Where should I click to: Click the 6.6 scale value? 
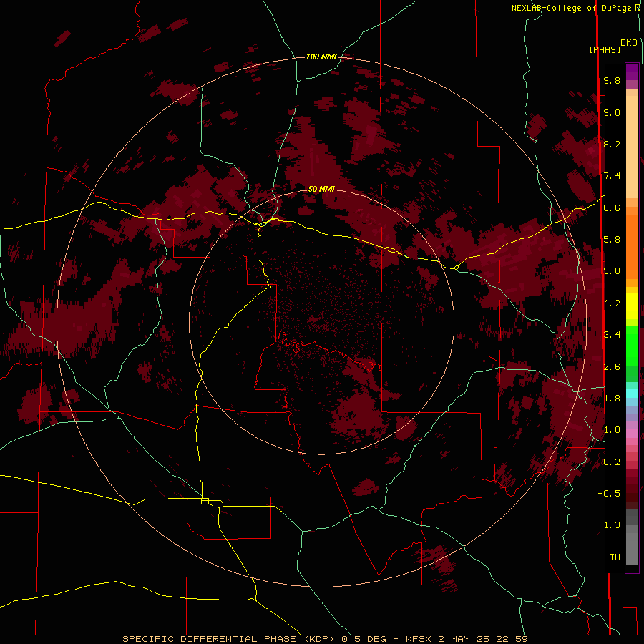click(612, 208)
